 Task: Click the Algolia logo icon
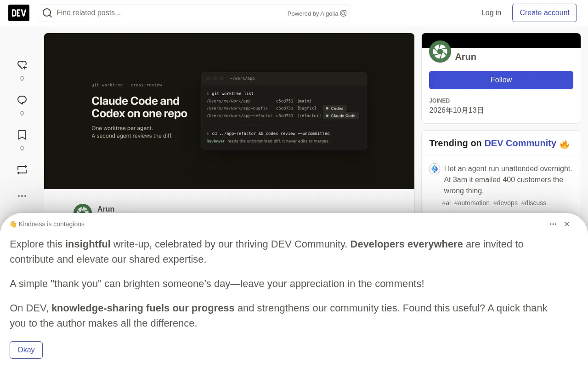[x=343, y=13]
